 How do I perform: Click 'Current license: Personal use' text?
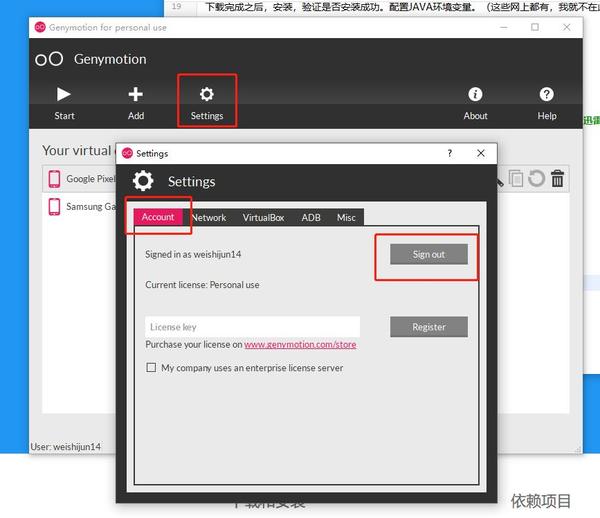202,285
